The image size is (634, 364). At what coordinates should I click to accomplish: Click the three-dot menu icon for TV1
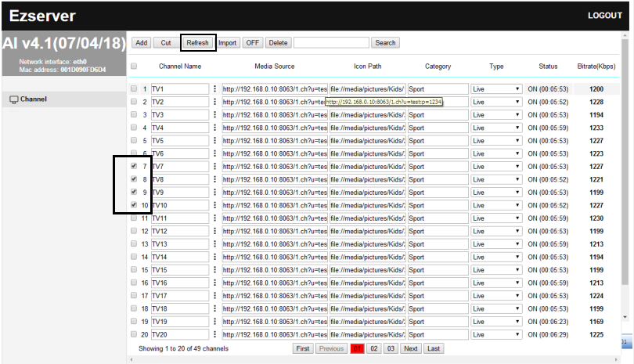(215, 89)
